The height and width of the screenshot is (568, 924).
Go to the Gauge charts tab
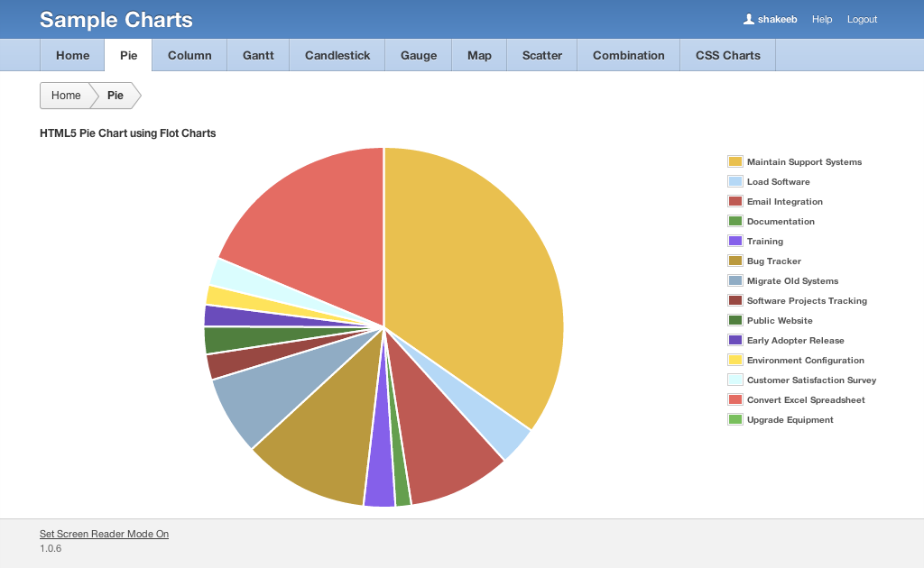click(419, 55)
